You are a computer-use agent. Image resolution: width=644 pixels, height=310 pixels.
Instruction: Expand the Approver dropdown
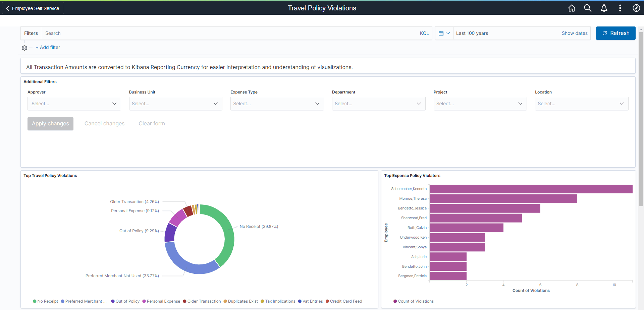[74, 104]
